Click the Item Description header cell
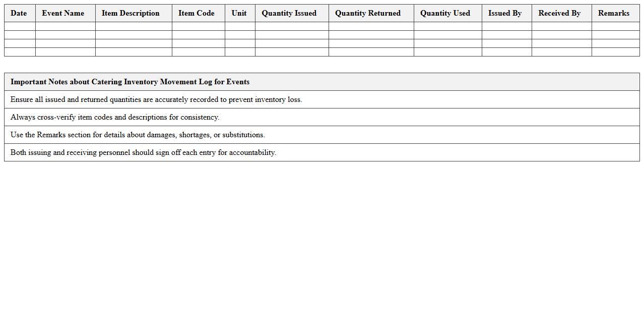Viewport: 644px width, 328px height. click(131, 13)
